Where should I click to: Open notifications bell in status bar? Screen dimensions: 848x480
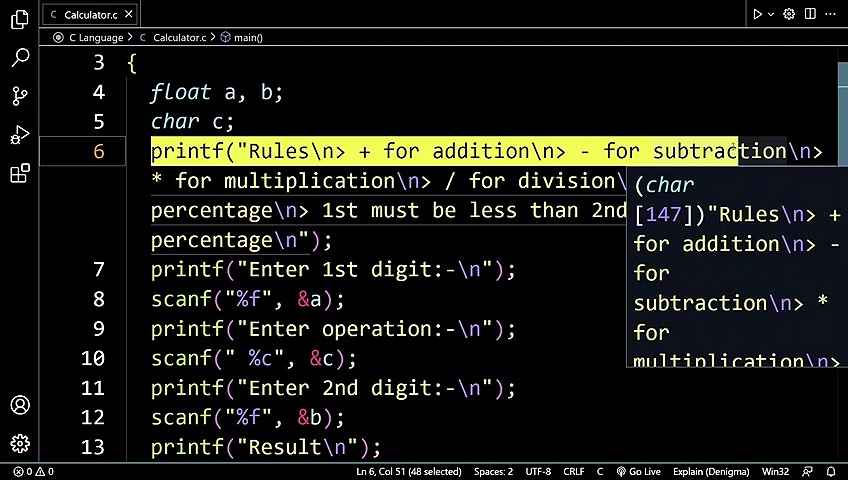pos(831,471)
